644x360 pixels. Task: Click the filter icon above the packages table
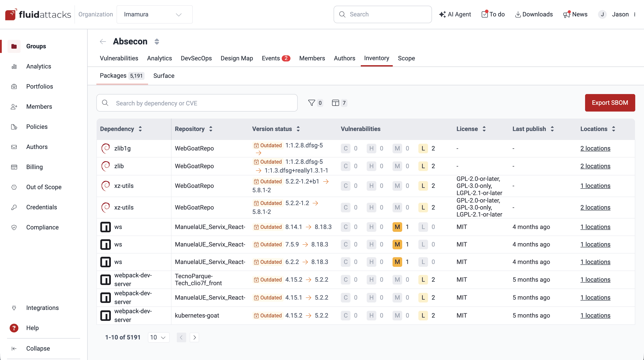coord(311,103)
